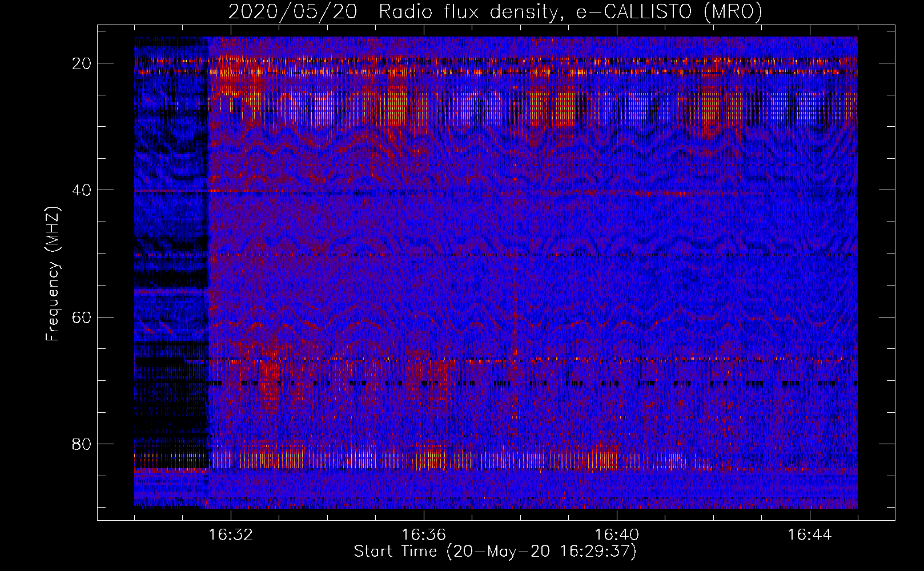Click the 60 MHz frequency tick label
The height and width of the screenshot is (571, 924).
pos(82,316)
